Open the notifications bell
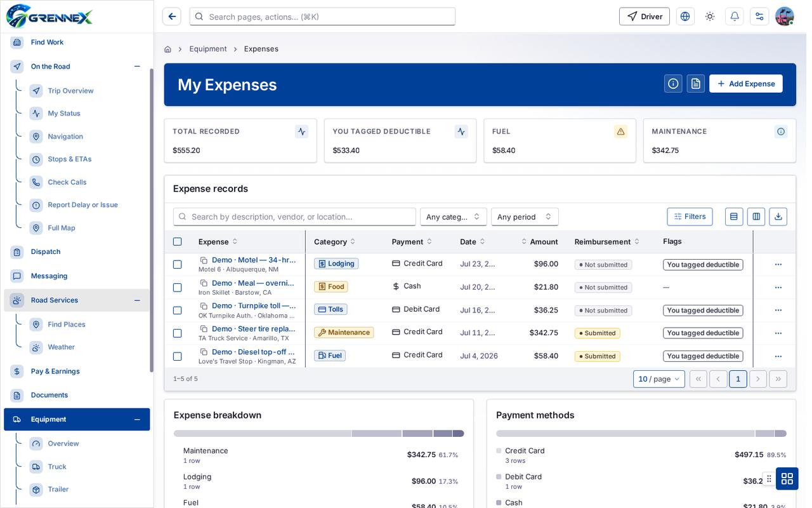 pyautogui.click(x=735, y=17)
